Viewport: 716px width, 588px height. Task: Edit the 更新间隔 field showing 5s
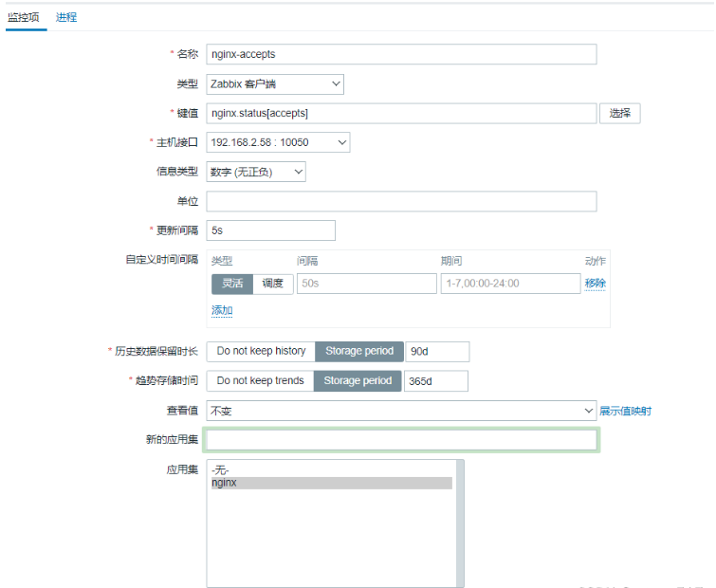pyautogui.click(x=271, y=230)
